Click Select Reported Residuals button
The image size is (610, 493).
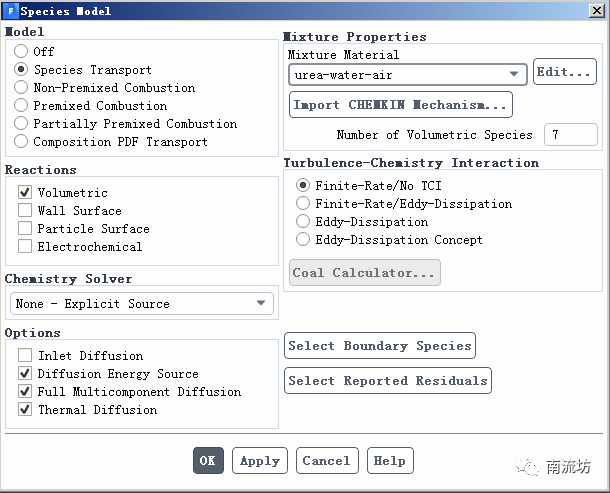coord(388,381)
